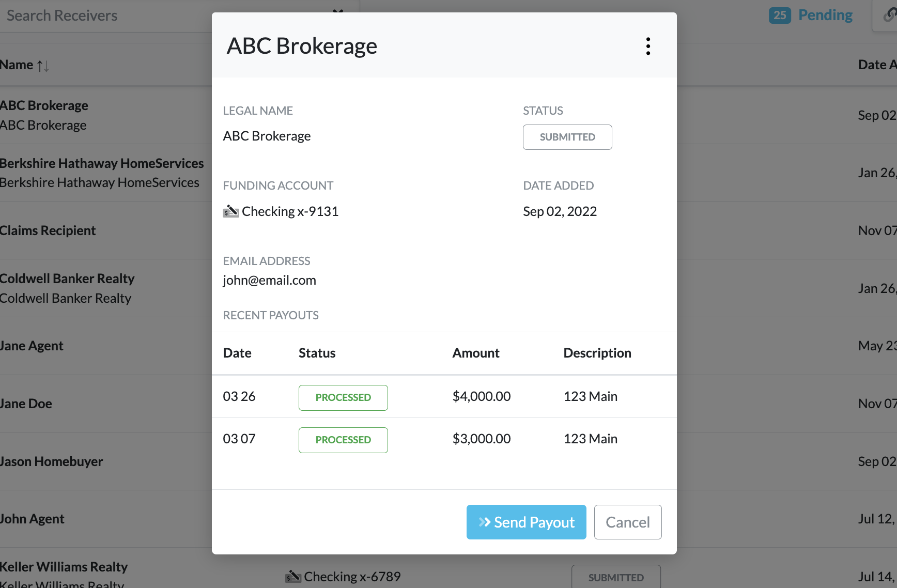
Task: Send a payout to ABC Brokerage
Action: click(x=526, y=522)
